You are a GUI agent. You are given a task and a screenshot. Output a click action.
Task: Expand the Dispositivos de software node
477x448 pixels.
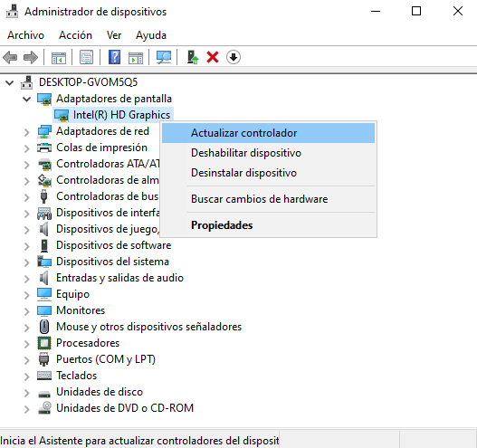click(27, 246)
